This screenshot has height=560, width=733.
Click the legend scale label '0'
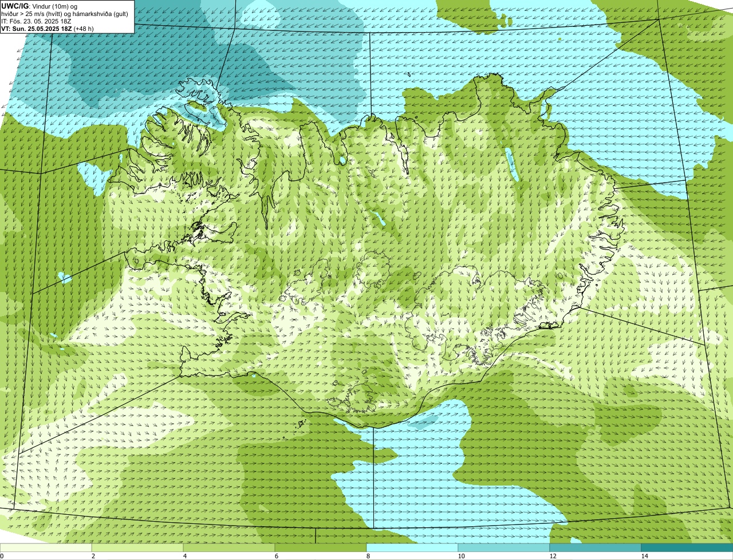tap(2, 556)
